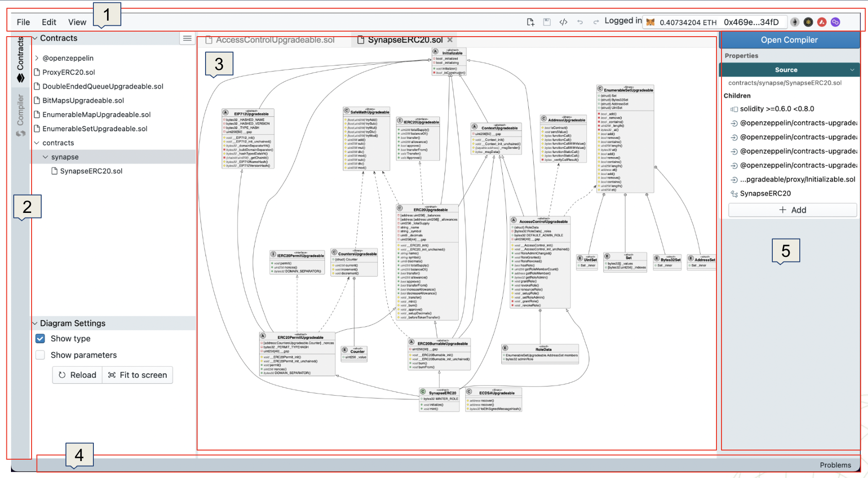The image size is (868, 478).
Task: Select the SynapseERC20.sol editor tab
Action: (405, 40)
